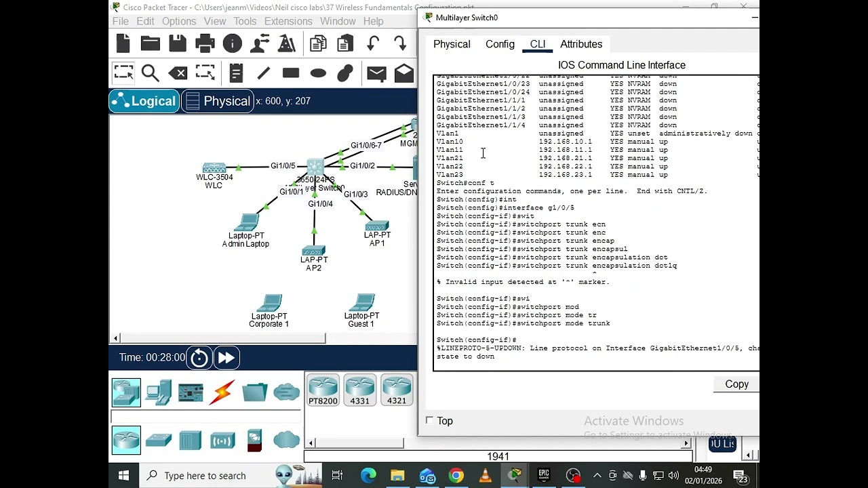Select Components category
Screen dimensions: 868x488
click(x=191, y=392)
